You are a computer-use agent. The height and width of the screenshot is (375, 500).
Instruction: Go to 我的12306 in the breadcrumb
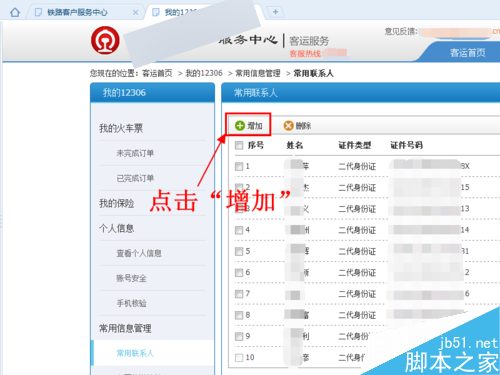(204, 73)
